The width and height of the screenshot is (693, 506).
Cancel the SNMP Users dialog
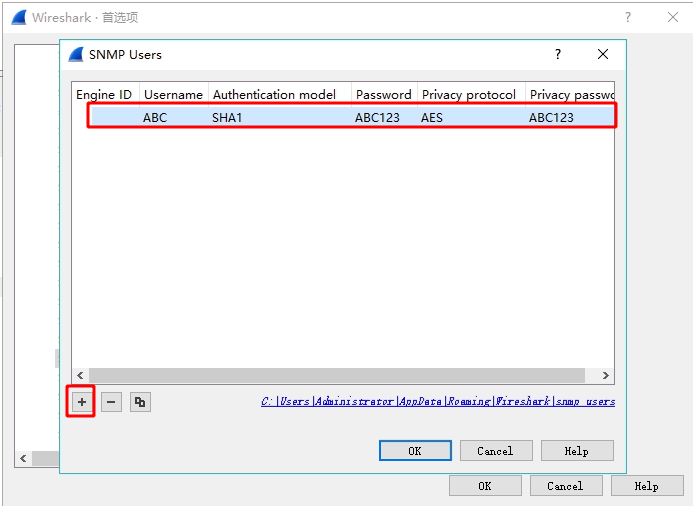pyautogui.click(x=496, y=451)
